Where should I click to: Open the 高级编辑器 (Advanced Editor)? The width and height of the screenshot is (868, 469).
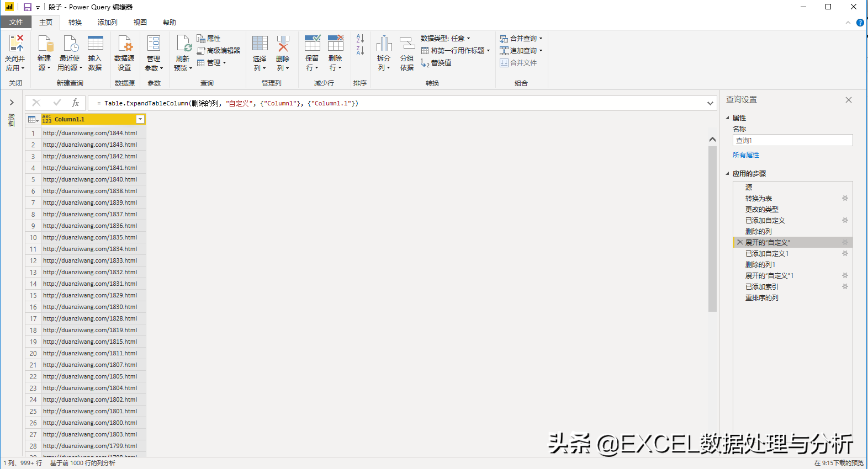219,51
